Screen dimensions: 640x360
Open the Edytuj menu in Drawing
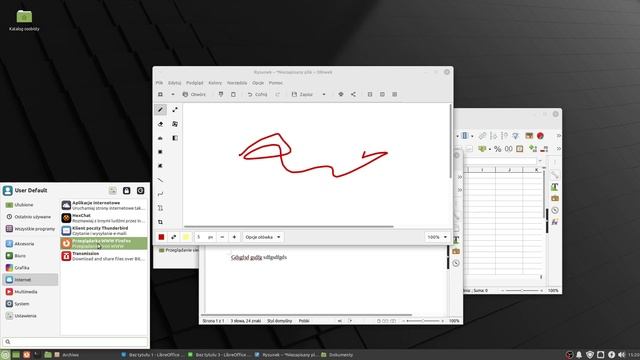pos(174,83)
